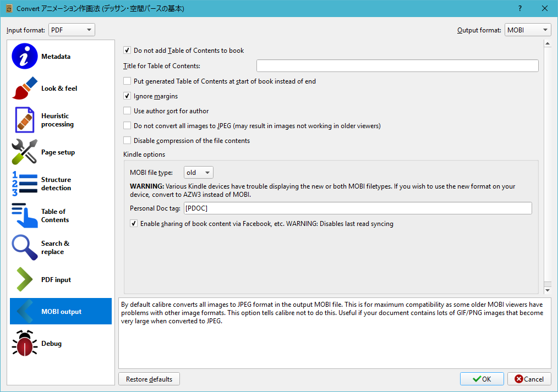Go to Page setup section

(61, 152)
